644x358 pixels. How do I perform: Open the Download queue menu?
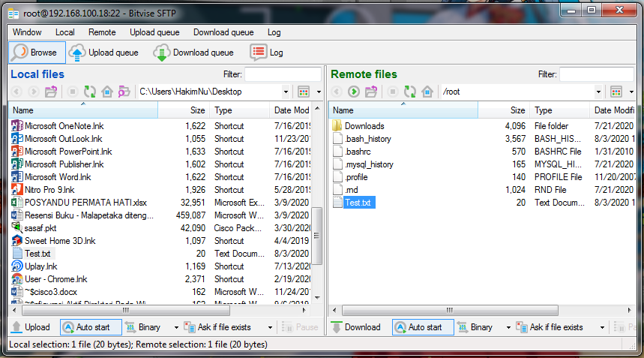(223, 32)
